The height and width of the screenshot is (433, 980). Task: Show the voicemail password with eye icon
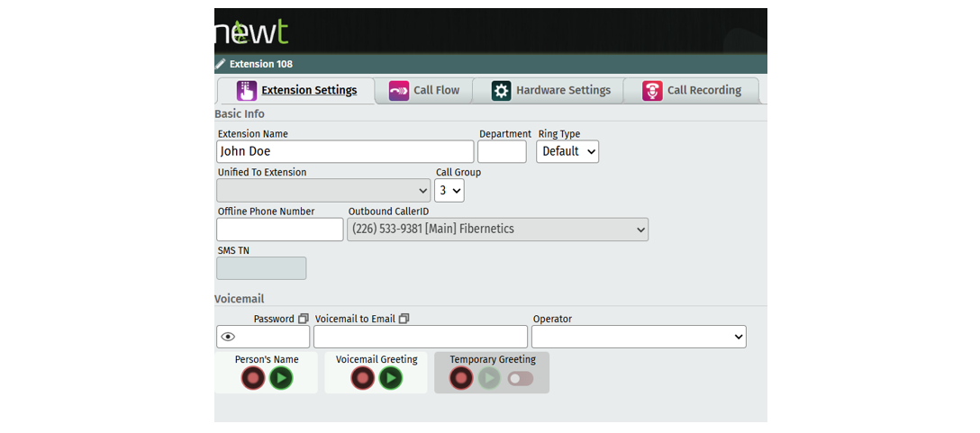(x=228, y=337)
